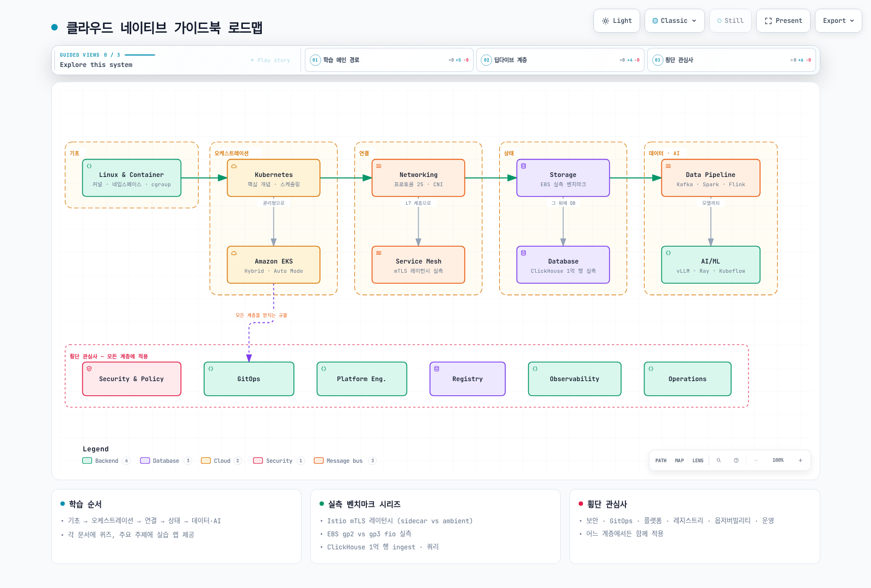Select the Database node

[x=563, y=265]
